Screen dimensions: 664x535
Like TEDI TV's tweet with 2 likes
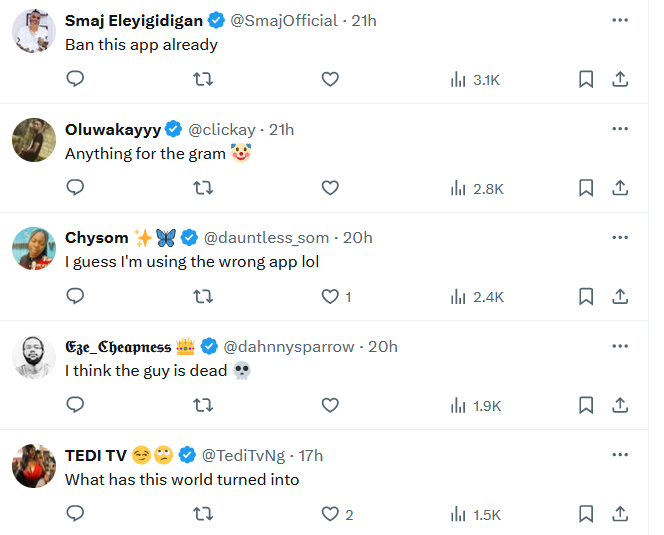(330, 514)
